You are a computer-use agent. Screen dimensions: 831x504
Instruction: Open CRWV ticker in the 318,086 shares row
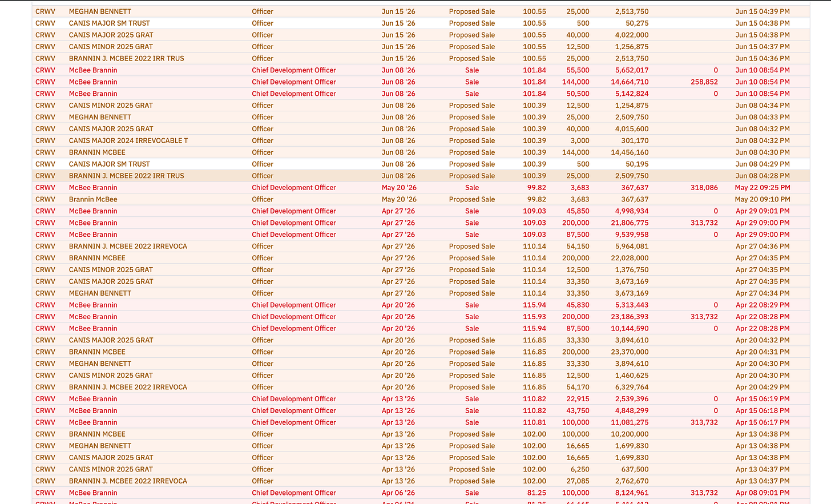45,187
